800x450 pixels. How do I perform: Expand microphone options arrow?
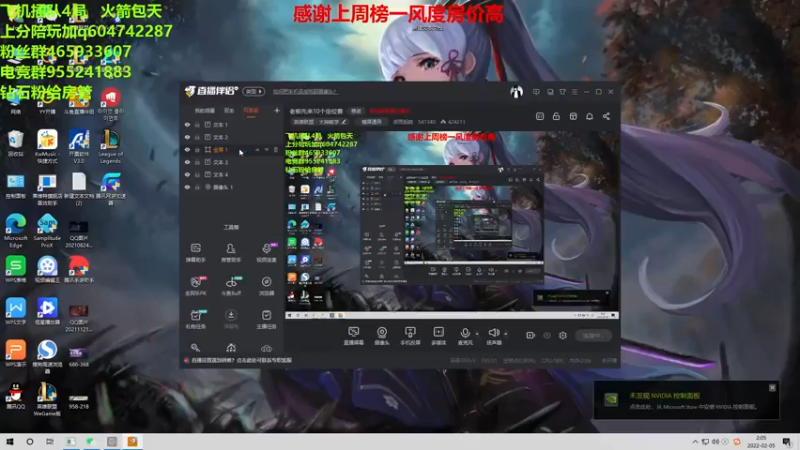pos(477,334)
